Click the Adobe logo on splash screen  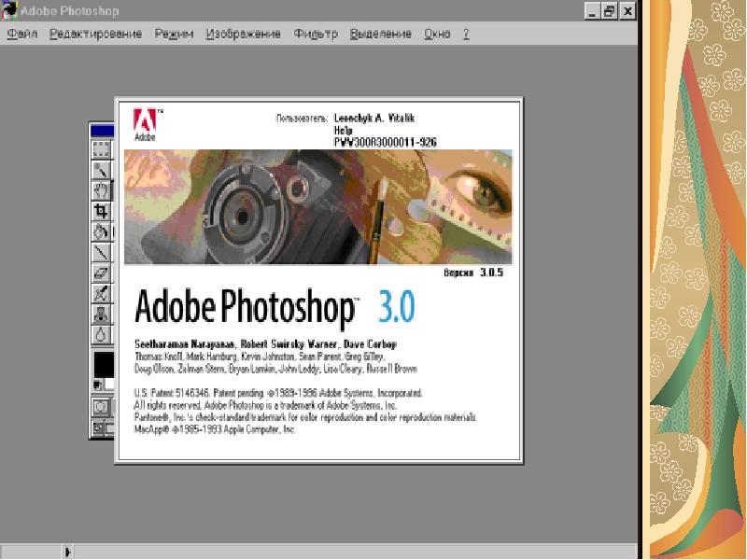[146, 125]
